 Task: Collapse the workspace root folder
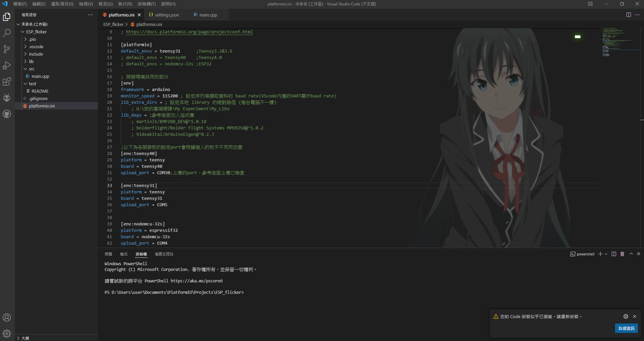[56, 24]
